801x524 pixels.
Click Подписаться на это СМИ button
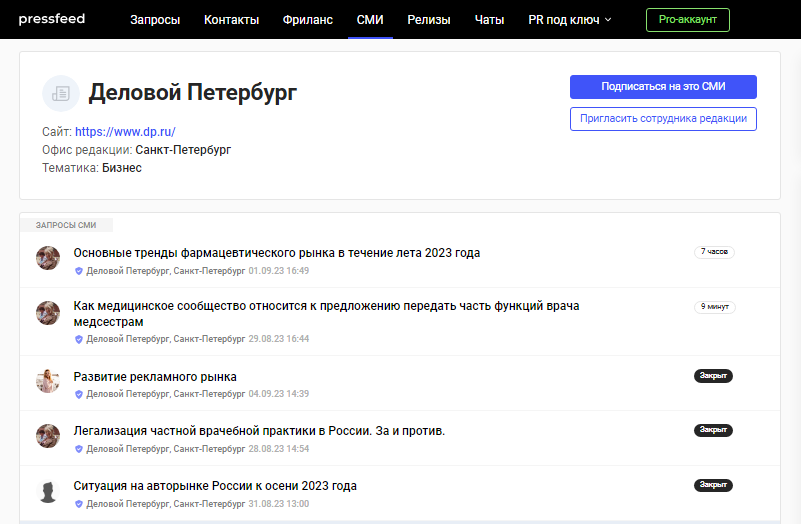coord(663,87)
